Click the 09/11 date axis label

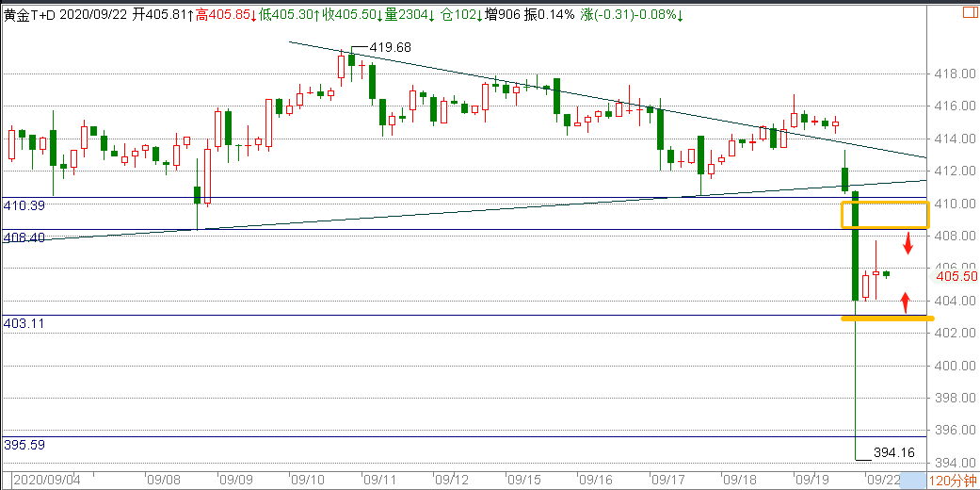click(x=380, y=481)
